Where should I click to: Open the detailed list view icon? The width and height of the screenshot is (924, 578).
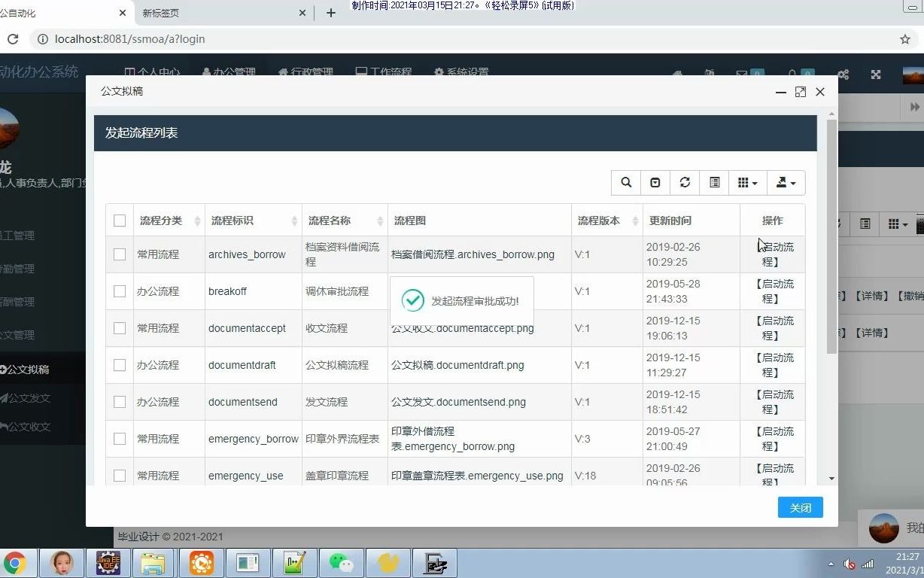[x=714, y=183]
